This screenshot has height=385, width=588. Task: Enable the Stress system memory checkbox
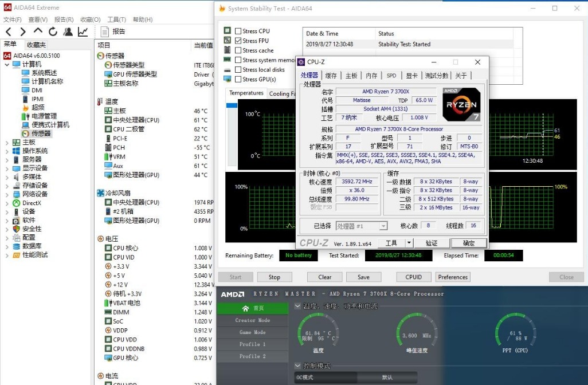[238, 60]
